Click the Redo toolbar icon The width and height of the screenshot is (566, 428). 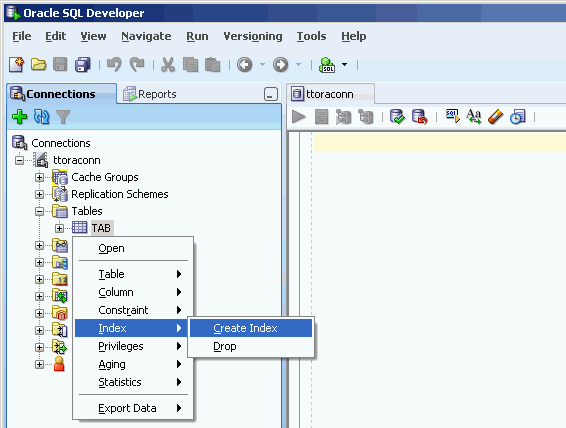click(137, 65)
